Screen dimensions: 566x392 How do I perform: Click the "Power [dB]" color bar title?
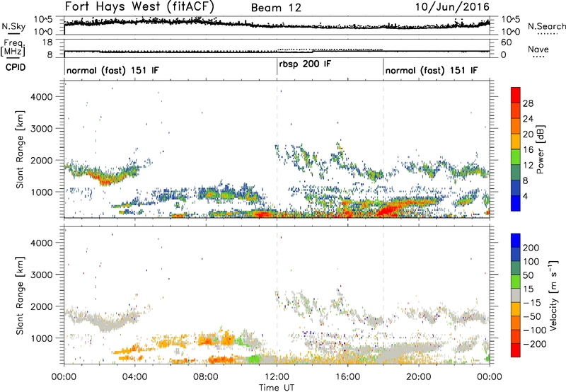[540, 149]
